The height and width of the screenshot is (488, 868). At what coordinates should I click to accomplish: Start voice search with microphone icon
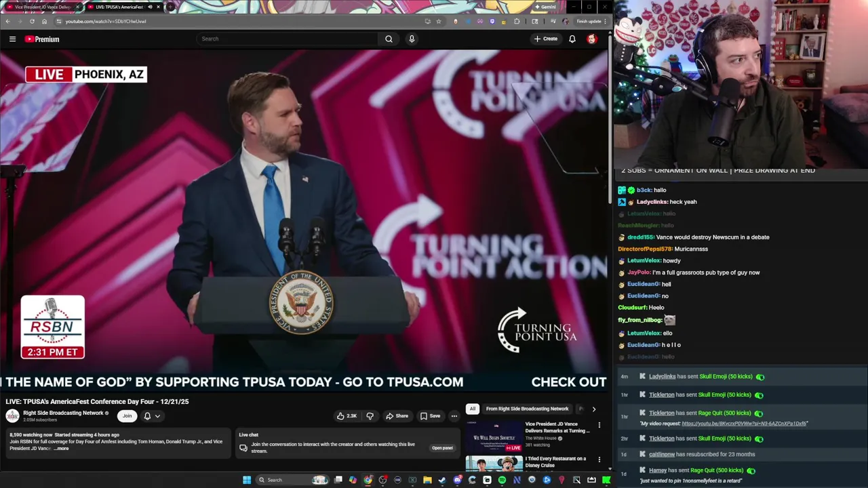412,39
